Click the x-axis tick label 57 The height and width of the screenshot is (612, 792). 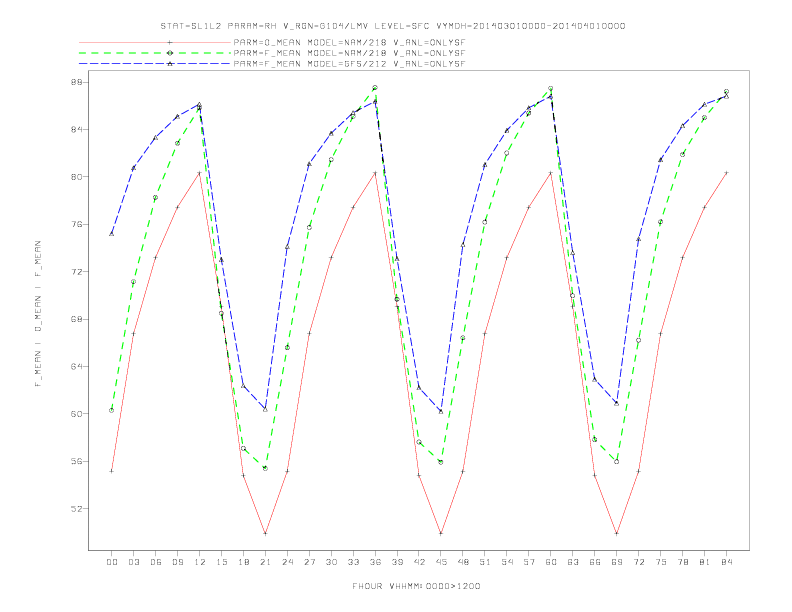(x=529, y=562)
